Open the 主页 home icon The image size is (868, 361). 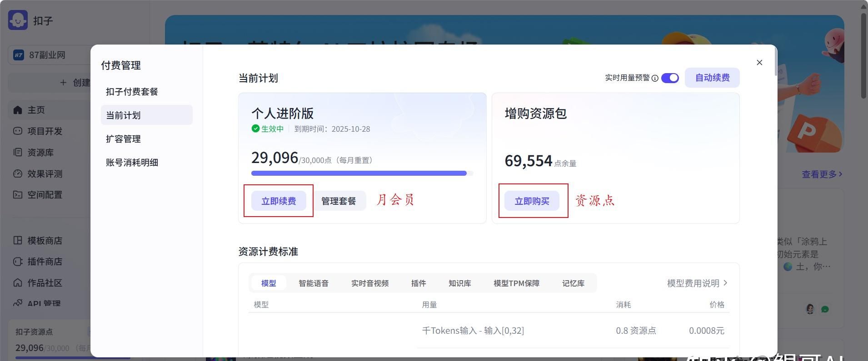tap(18, 110)
